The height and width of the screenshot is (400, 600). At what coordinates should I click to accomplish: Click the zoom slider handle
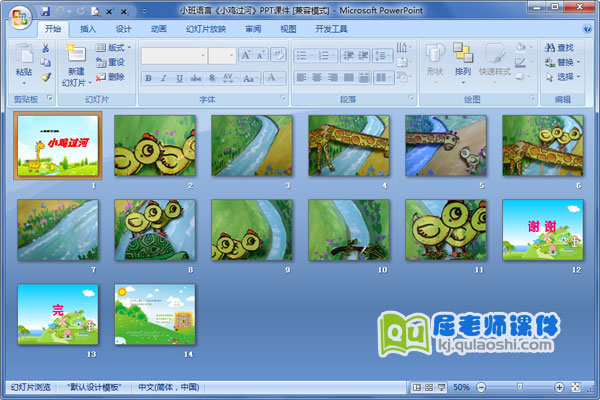(x=520, y=387)
